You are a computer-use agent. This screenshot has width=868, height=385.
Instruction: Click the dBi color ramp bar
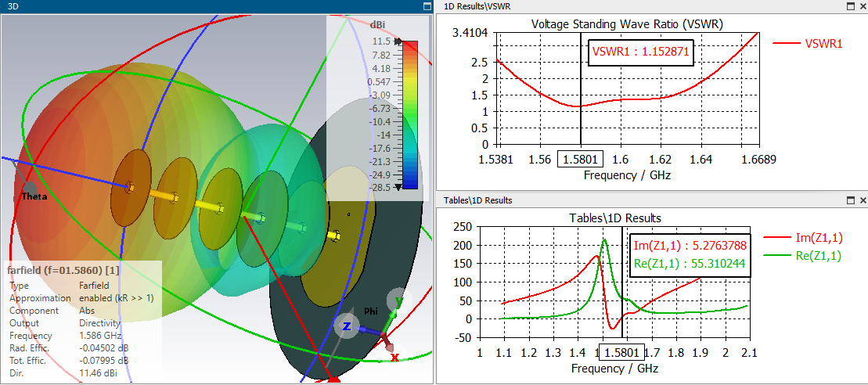pyautogui.click(x=410, y=114)
